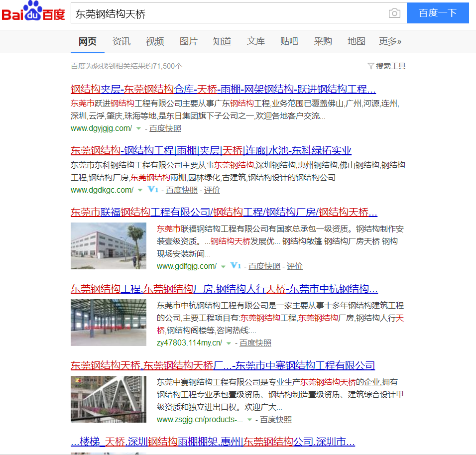Open 搜索工具 search tools

[x=390, y=66]
